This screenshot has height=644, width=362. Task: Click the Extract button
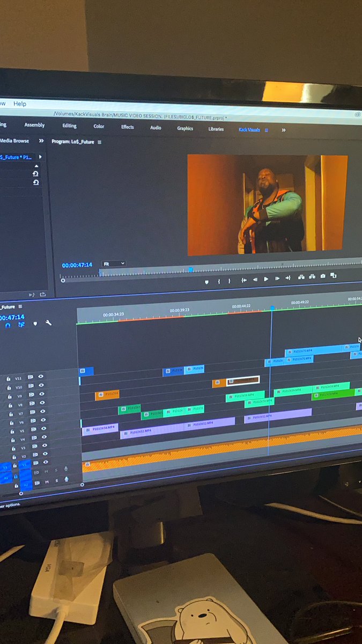[312, 276]
